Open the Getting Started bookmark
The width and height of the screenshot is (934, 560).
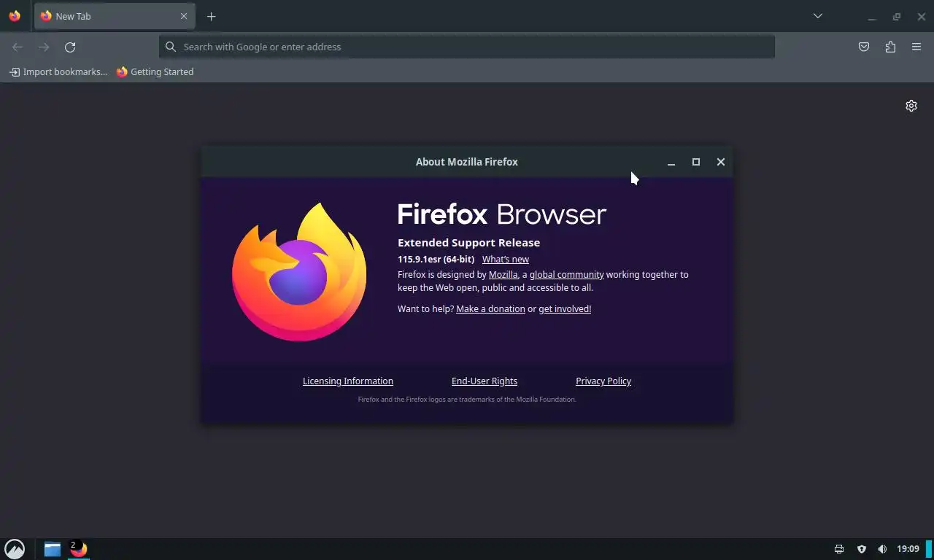pos(155,71)
